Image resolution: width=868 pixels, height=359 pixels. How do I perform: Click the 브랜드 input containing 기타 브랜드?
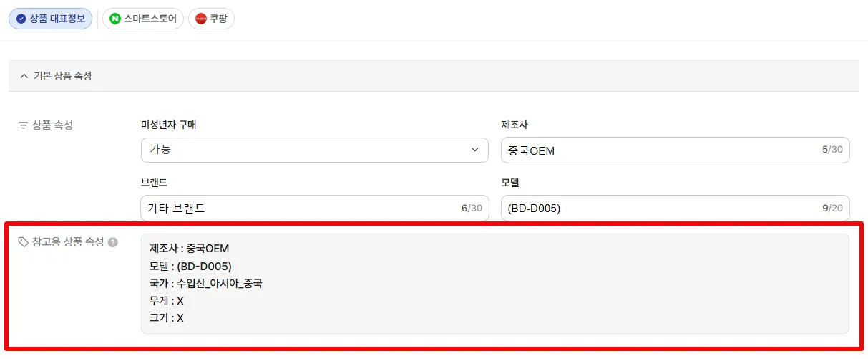tap(315, 209)
